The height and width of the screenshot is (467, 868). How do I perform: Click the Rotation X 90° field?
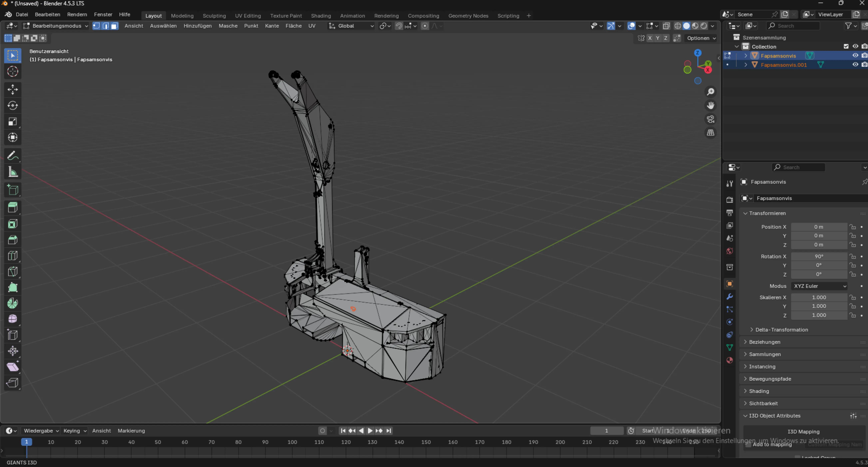pyautogui.click(x=819, y=256)
